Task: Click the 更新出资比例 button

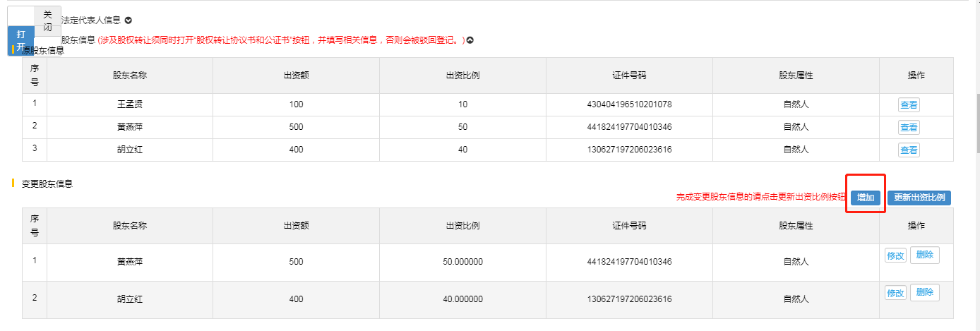Action: (x=919, y=198)
